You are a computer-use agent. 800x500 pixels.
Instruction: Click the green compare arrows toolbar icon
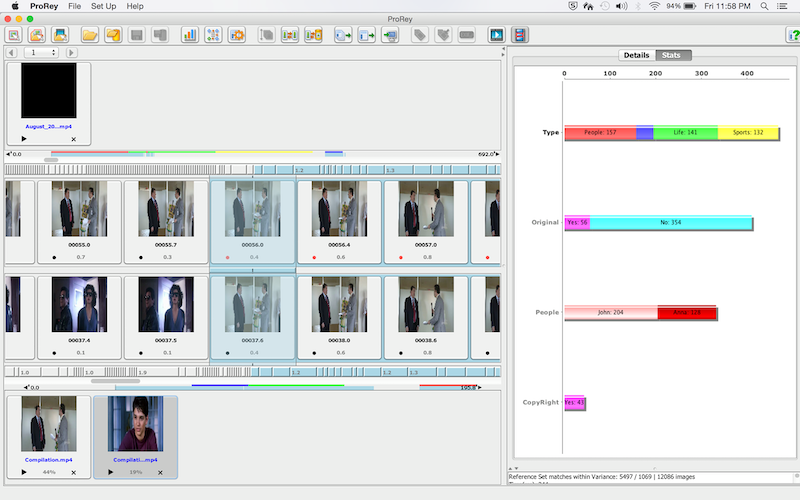pos(289,35)
